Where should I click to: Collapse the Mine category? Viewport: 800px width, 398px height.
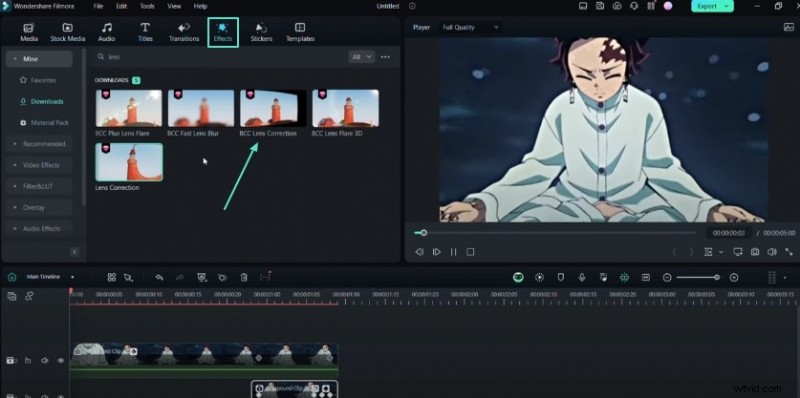click(39, 59)
